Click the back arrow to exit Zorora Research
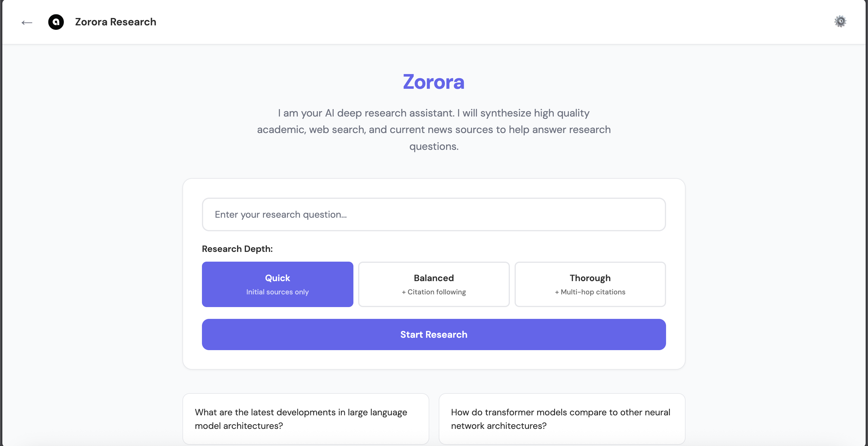Viewport: 868px width, 446px height. click(27, 22)
